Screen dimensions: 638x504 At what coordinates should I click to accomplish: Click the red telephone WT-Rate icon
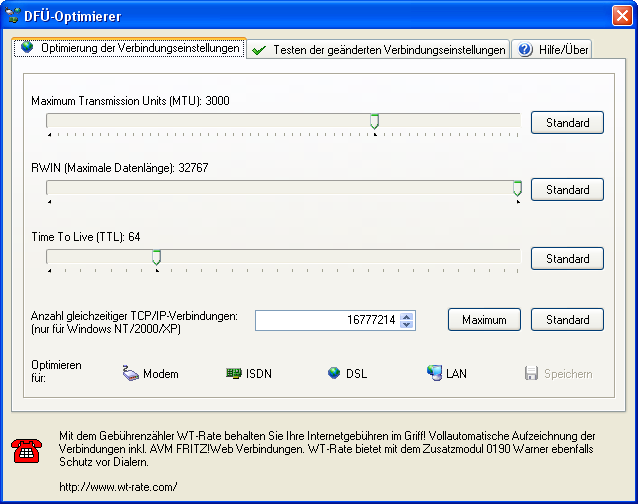coord(26,451)
